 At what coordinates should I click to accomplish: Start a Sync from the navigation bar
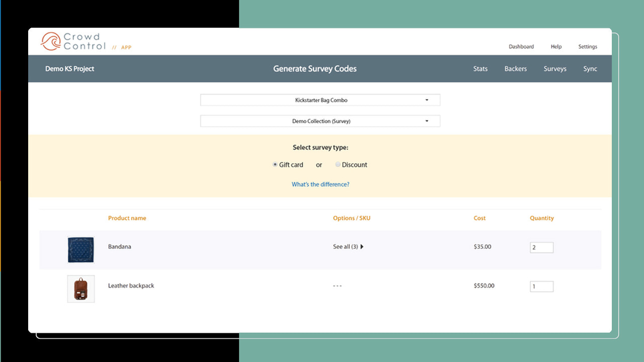(x=590, y=68)
